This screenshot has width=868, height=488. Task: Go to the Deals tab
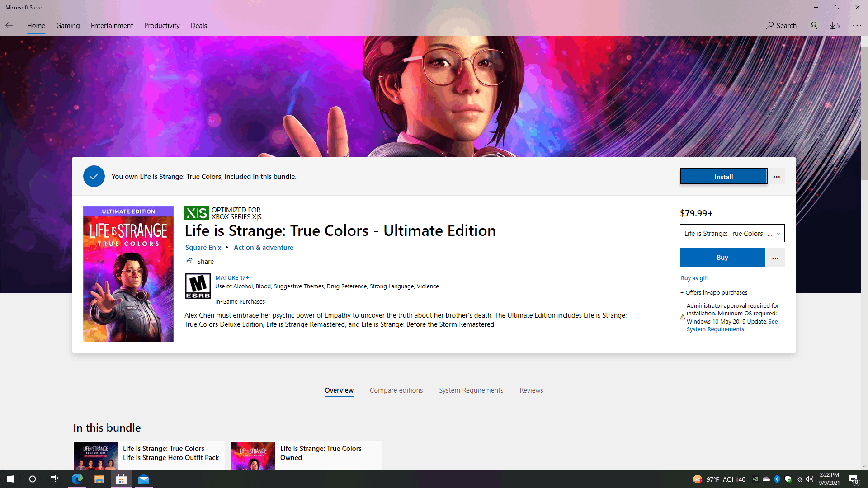(x=199, y=26)
